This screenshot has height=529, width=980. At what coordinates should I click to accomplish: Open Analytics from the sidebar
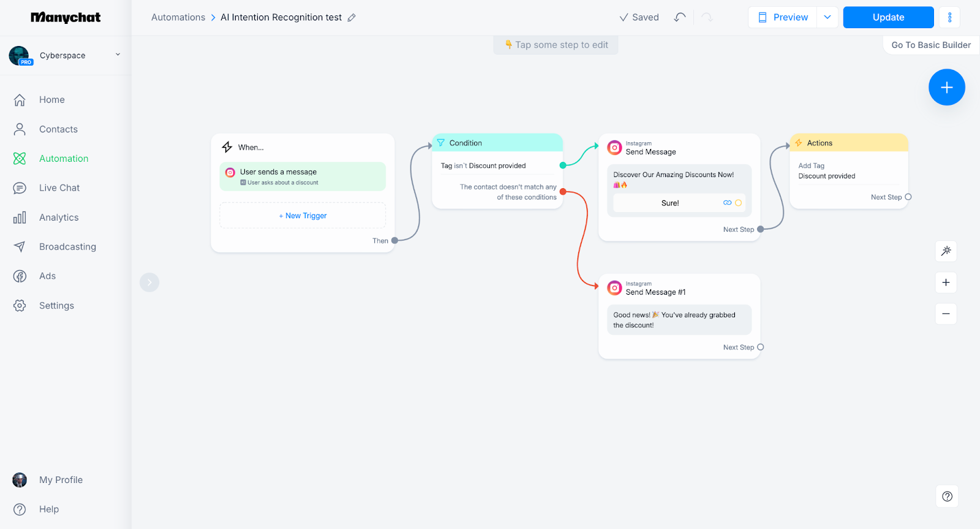[x=59, y=217]
